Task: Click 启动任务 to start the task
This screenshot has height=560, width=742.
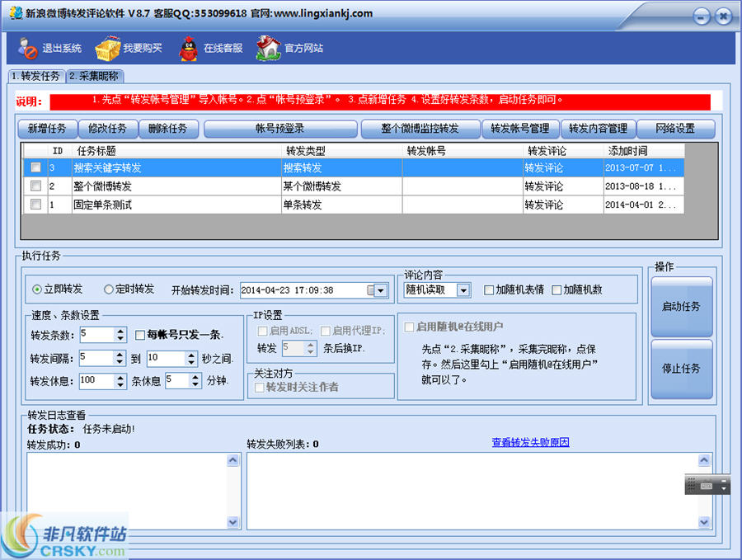Action: (x=682, y=306)
